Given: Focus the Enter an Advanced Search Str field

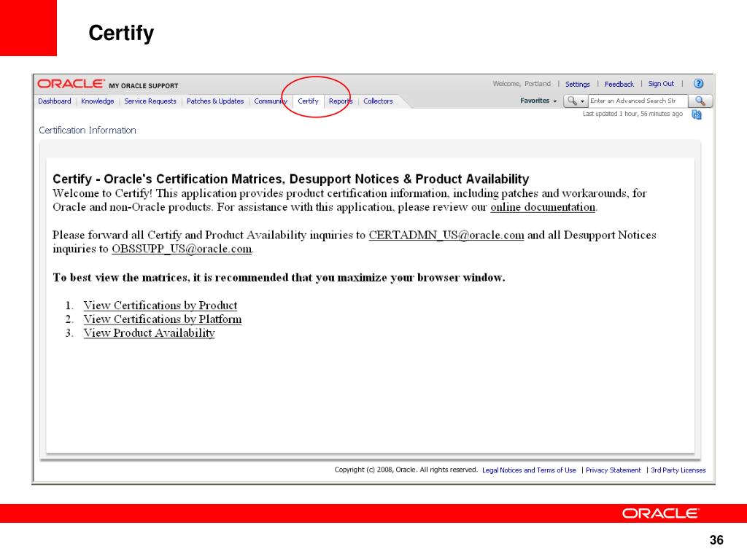Looking at the screenshot, I should [638, 101].
